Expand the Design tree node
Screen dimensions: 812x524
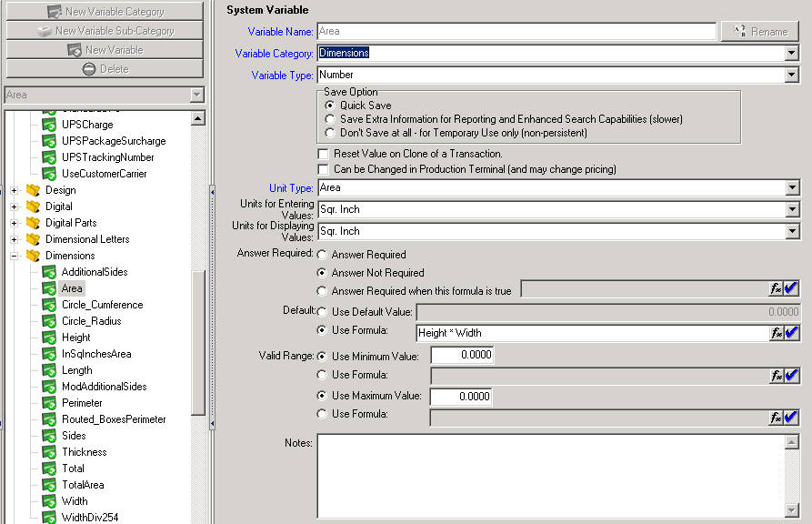point(14,190)
